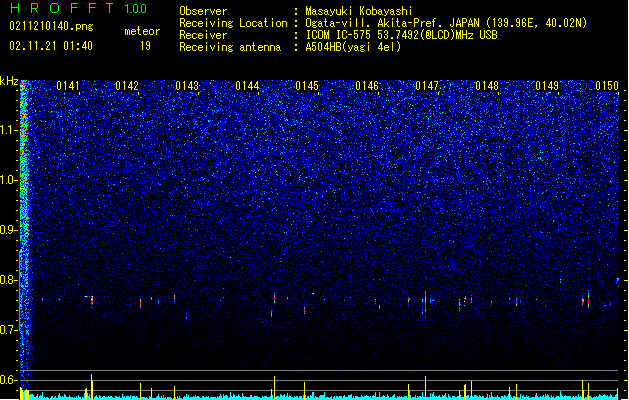The image size is (629, 400).
Task: Click the 0143 time marker
Action: 187,86
